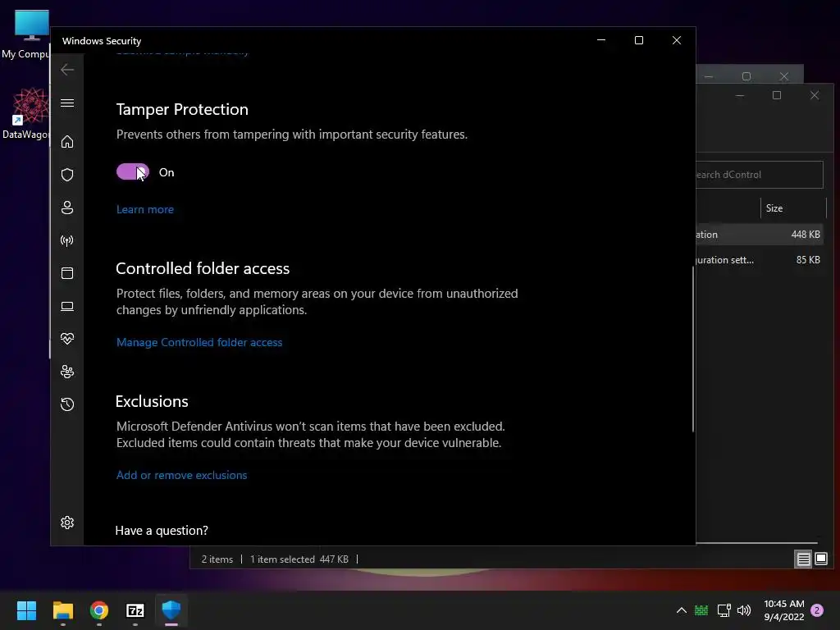
Task: Open 7-Zip from the taskbar
Action: tap(135, 610)
